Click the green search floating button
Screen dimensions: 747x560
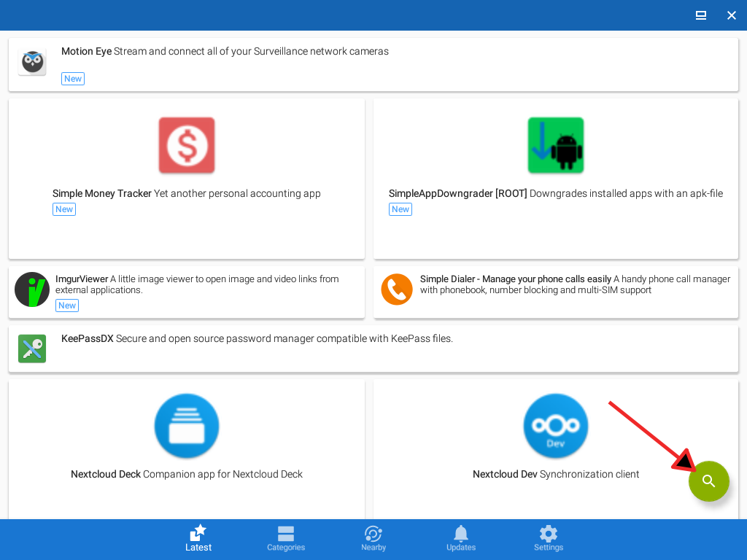point(708,481)
